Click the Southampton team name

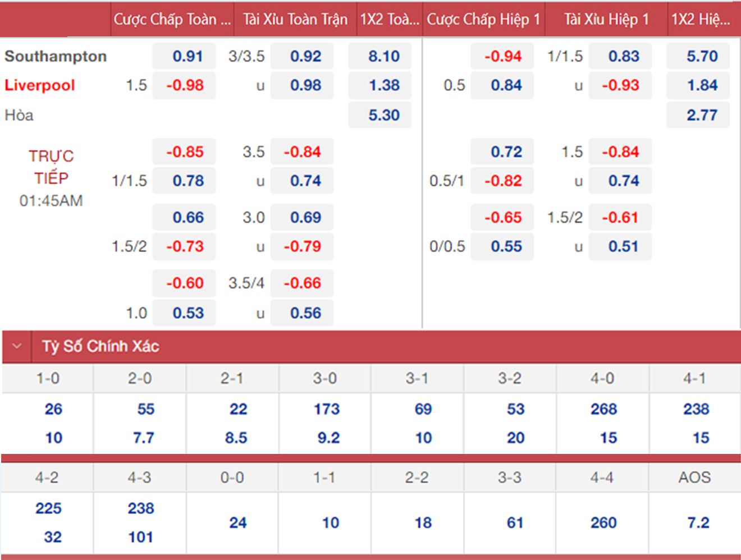coord(56,56)
